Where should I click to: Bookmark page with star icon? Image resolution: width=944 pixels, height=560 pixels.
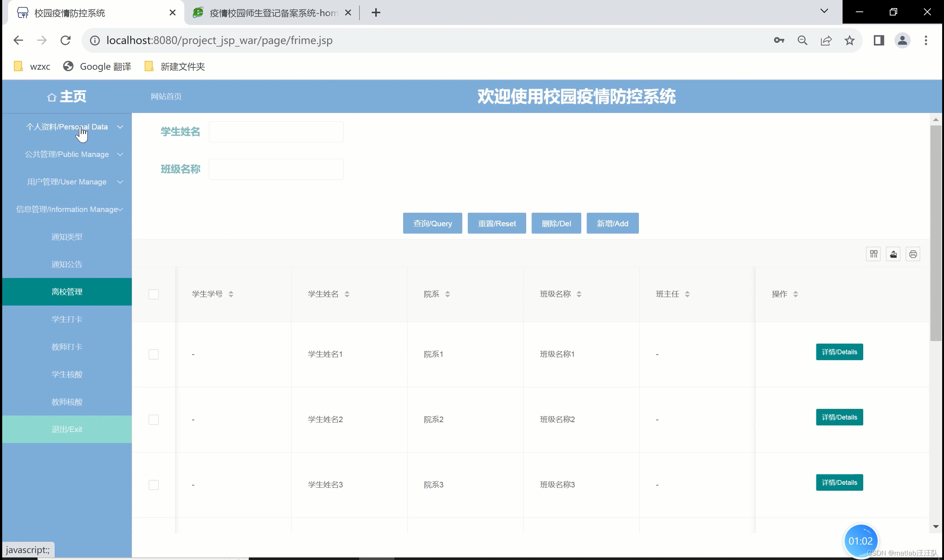coord(849,41)
